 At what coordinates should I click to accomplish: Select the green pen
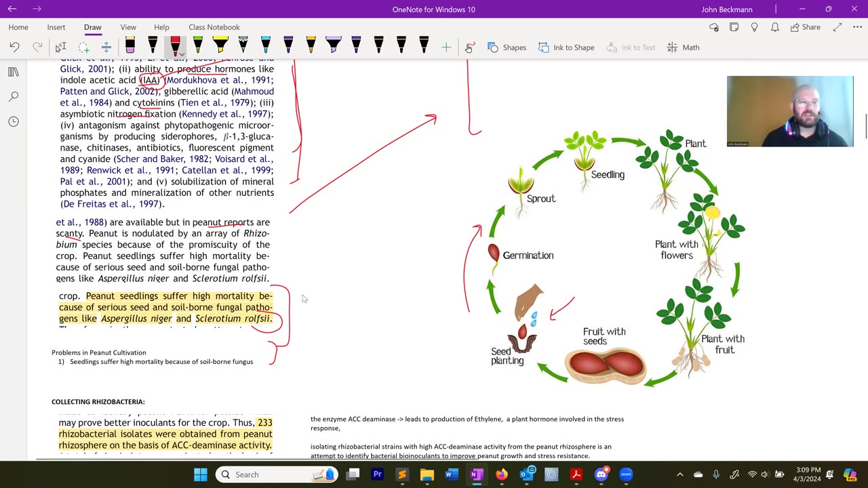[198, 46]
